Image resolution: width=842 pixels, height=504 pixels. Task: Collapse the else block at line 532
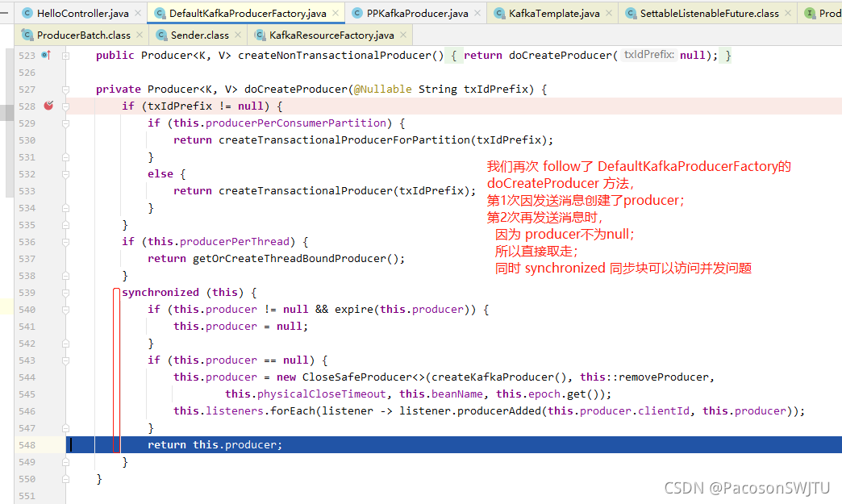point(65,174)
